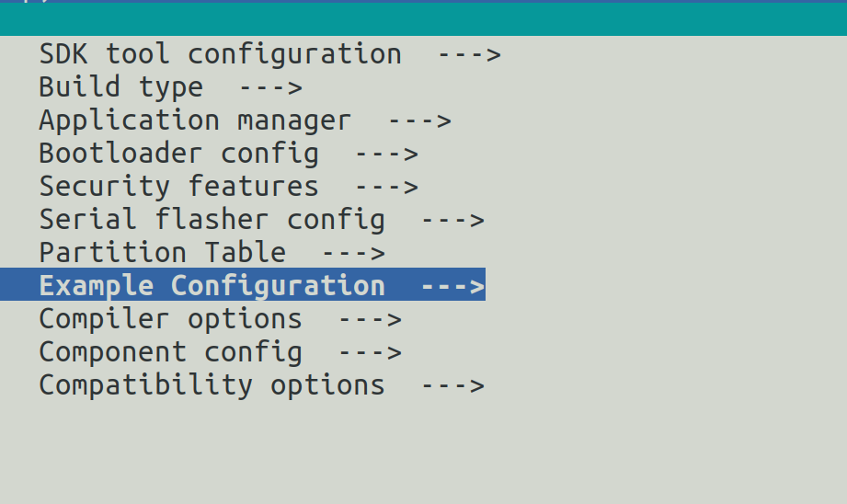Click the arrow next to Partition Table
Screen dimensions: 847x504
pyautogui.click(x=353, y=253)
